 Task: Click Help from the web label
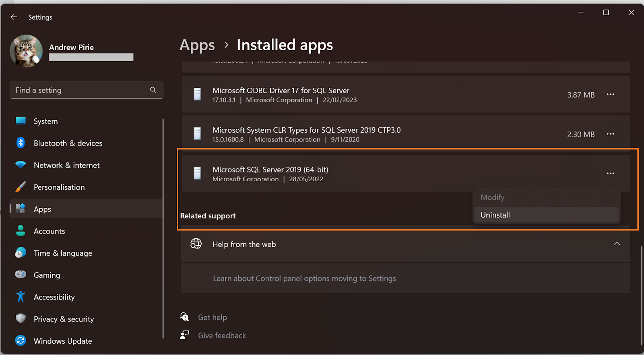coord(244,244)
